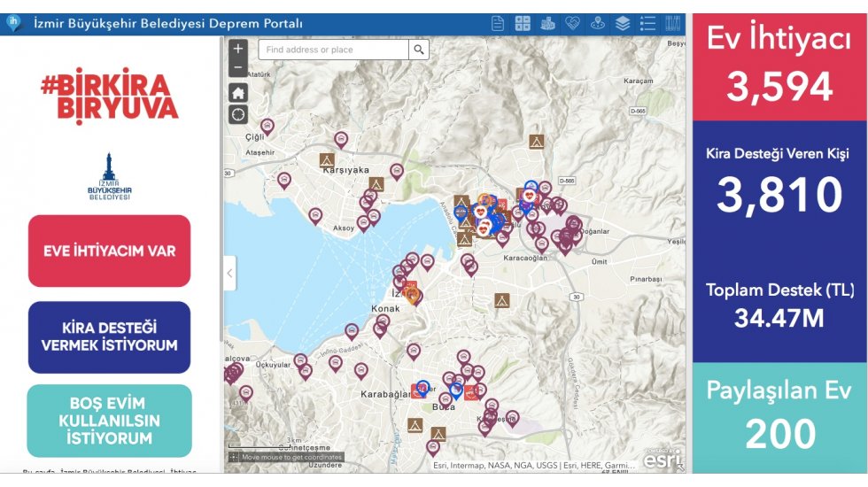Click KİRA DESTEĞİ VERMEK İSTİYORUM button

[109, 336]
